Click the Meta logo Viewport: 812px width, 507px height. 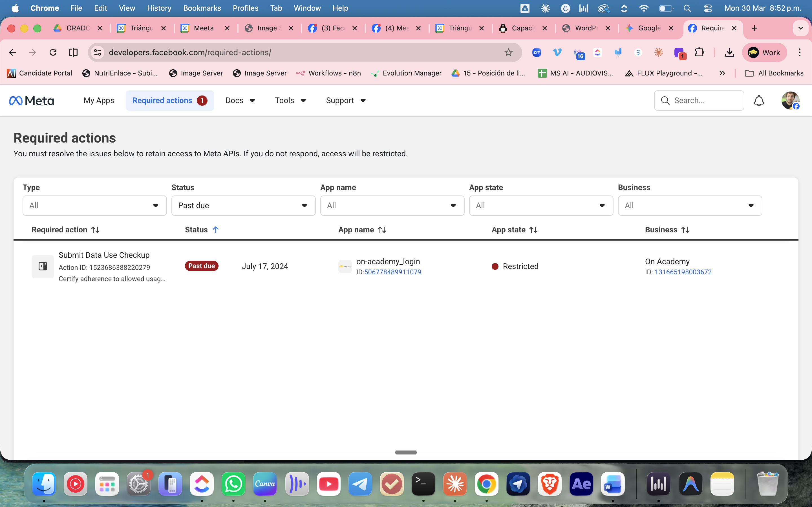click(32, 101)
